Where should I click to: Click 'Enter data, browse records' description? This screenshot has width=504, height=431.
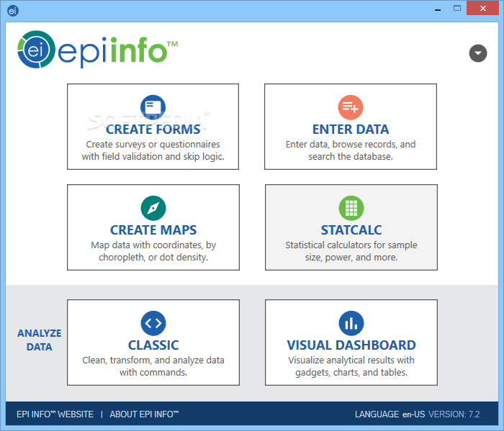tap(351, 150)
